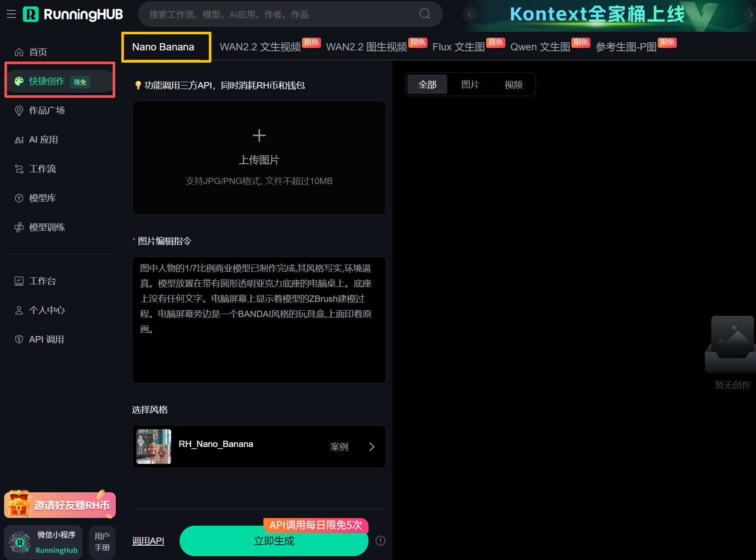
Task: Open the hamburger menu at top left
Action: [x=11, y=14]
